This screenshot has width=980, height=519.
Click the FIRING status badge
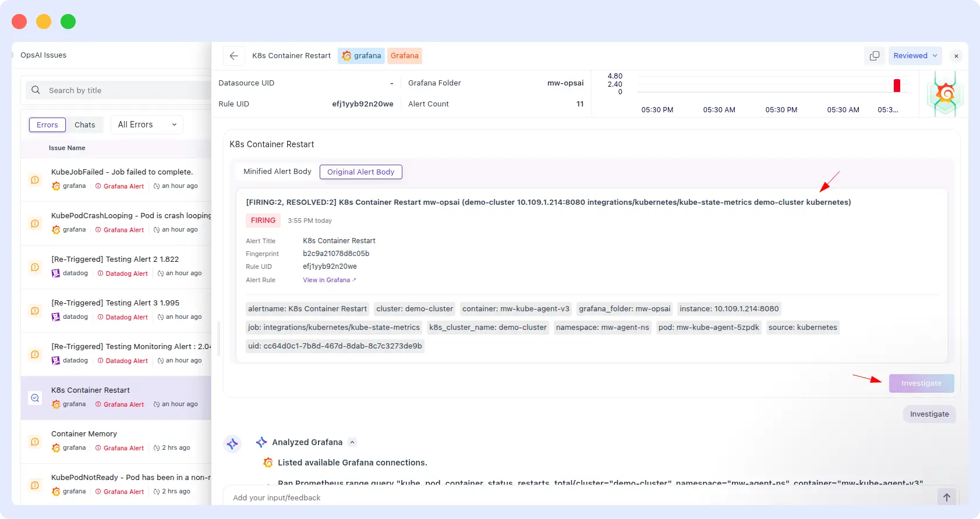click(x=263, y=221)
